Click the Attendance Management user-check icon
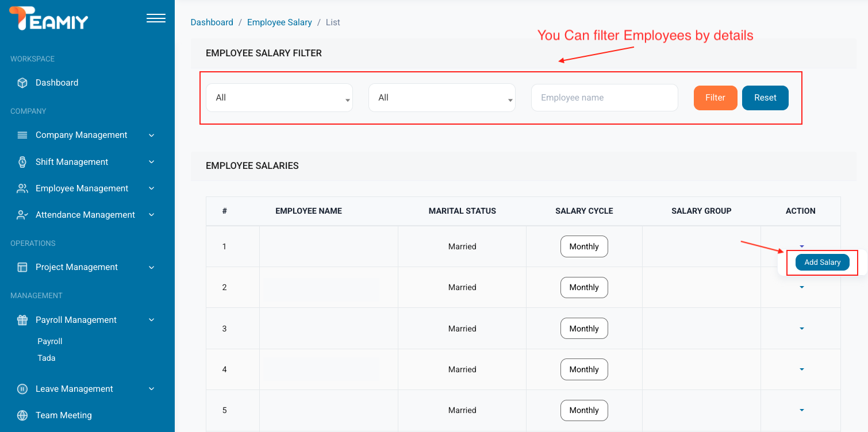 (22, 215)
